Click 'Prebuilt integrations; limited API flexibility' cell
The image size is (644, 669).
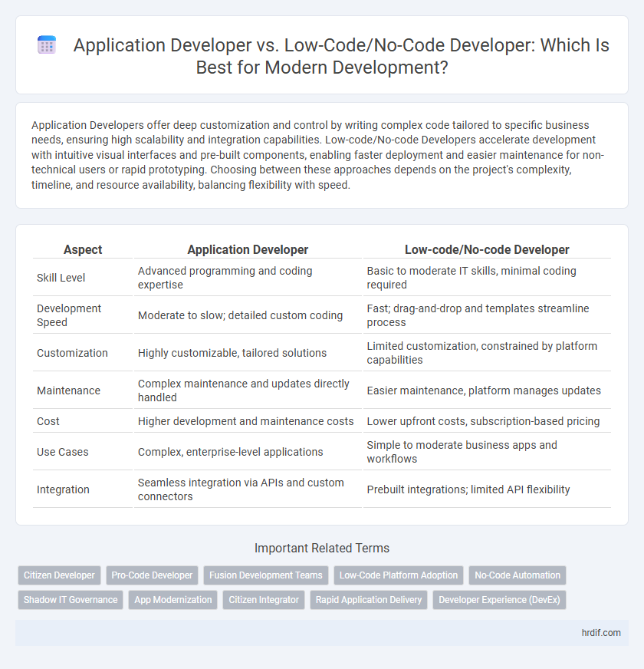pyautogui.click(x=487, y=489)
